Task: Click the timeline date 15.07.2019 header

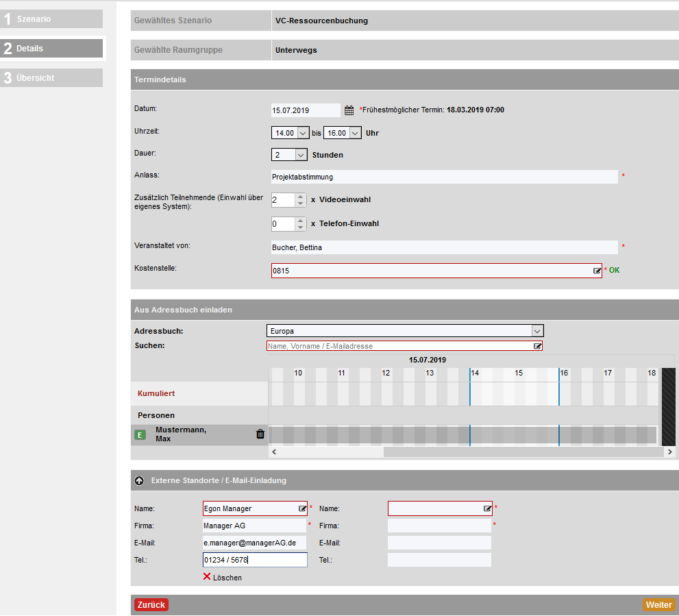Action: pyautogui.click(x=428, y=360)
